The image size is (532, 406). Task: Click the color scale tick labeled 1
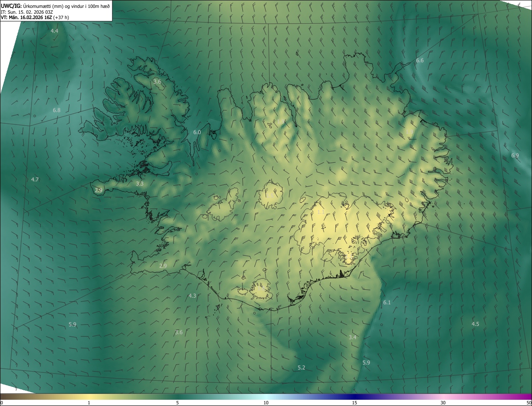89,403
